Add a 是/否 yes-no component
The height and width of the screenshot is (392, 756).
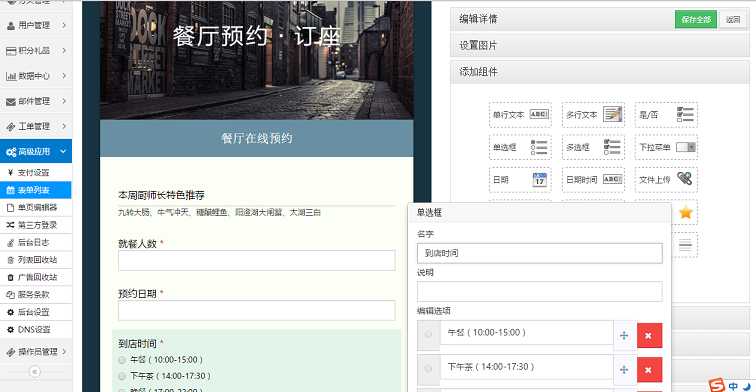pyautogui.click(x=666, y=115)
